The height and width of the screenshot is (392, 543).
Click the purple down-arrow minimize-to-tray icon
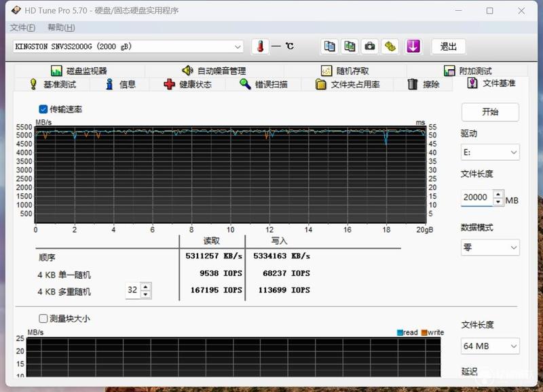click(x=413, y=46)
